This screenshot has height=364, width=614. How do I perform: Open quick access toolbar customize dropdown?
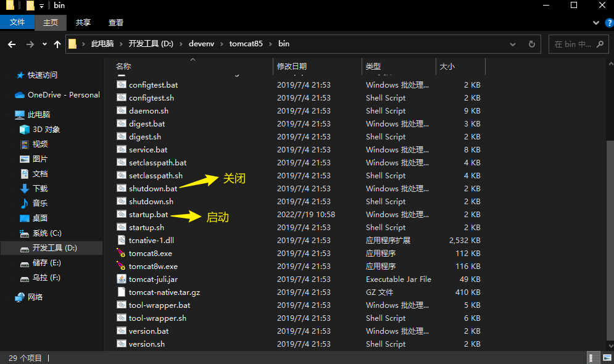[41, 6]
